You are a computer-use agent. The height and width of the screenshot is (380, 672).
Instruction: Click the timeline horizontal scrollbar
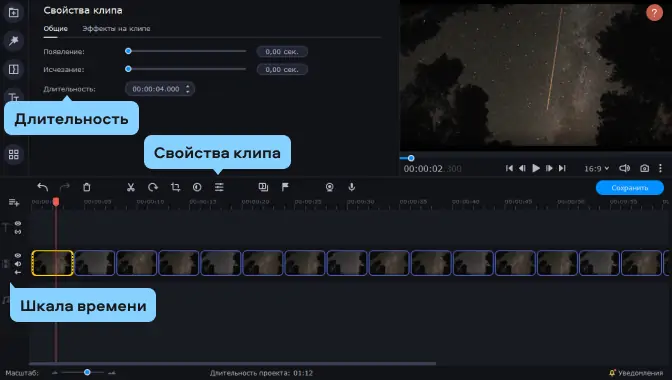[233, 363]
